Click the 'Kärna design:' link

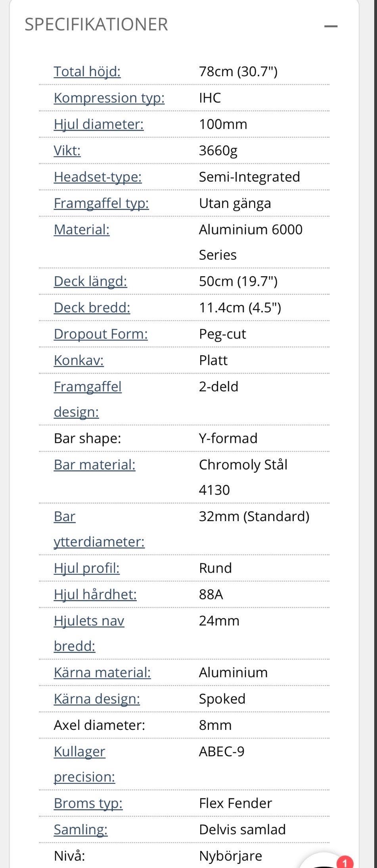click(97, 699)
